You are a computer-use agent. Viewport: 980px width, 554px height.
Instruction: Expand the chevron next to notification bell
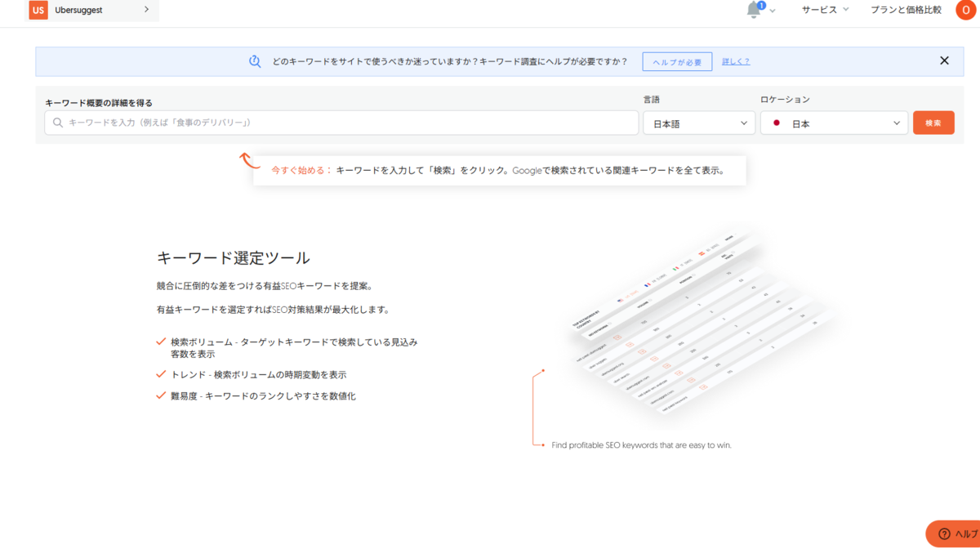(x=773, y=11)
